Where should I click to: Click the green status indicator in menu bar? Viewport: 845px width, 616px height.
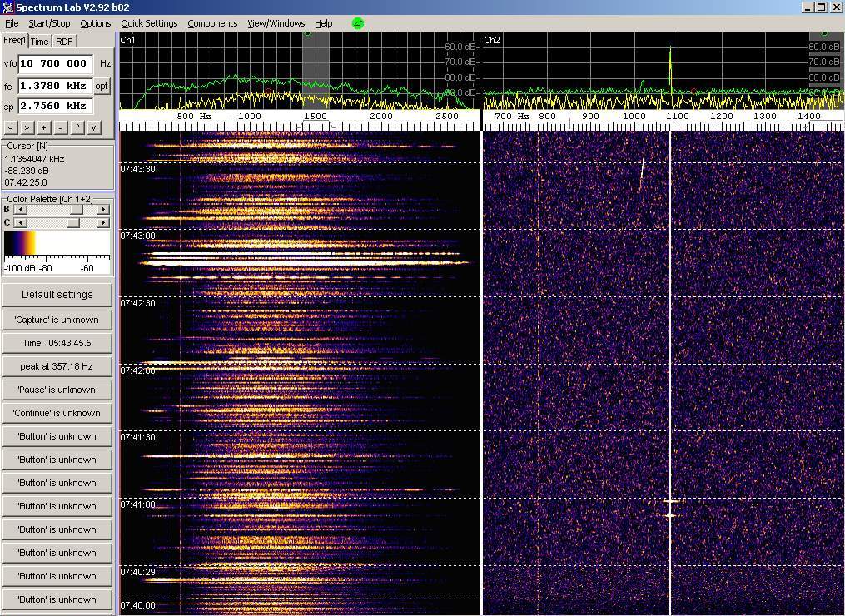click(x=358, y=23)
